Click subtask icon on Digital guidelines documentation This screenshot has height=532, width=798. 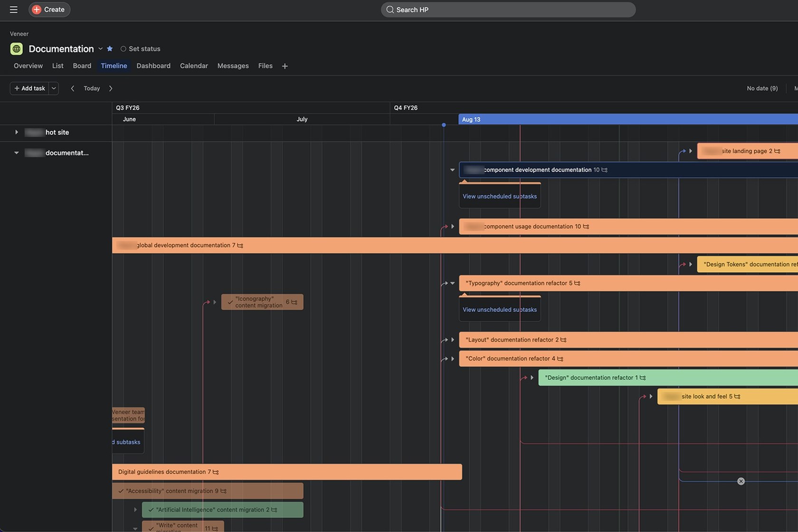click(x=216, y=472)
